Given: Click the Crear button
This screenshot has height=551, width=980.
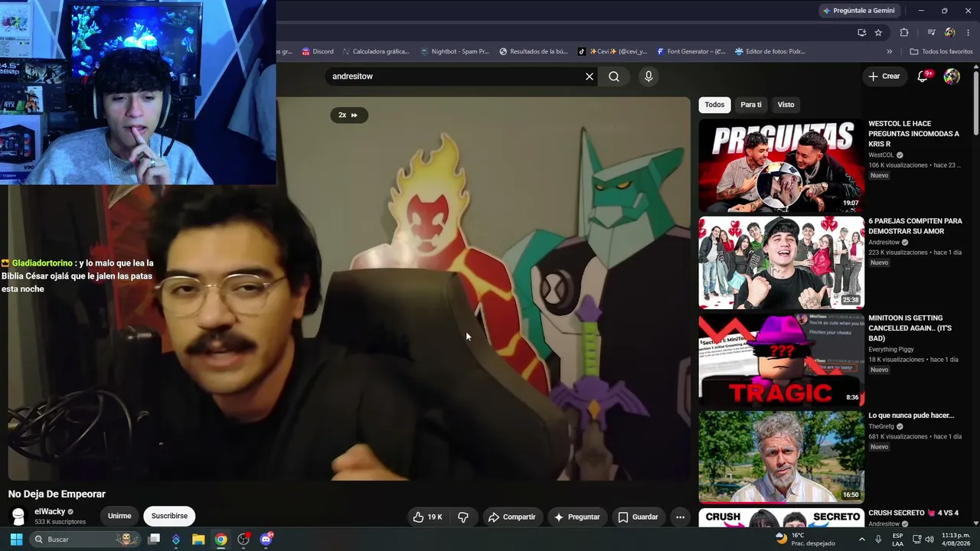Looking at the screenshot, I should pos(884,77).
